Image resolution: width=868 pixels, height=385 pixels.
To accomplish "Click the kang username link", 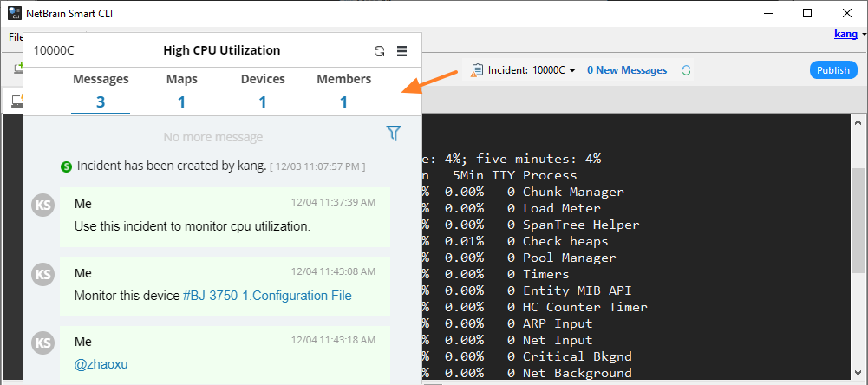I will 846,35.
